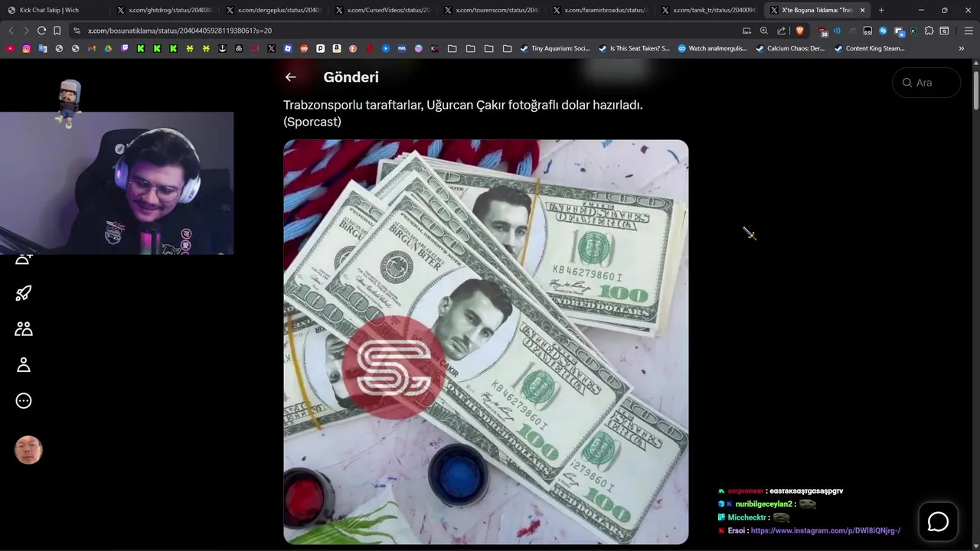Open Google Translate bookmark icon
This screenshot has height=551, width=980.
coord(42,48)
